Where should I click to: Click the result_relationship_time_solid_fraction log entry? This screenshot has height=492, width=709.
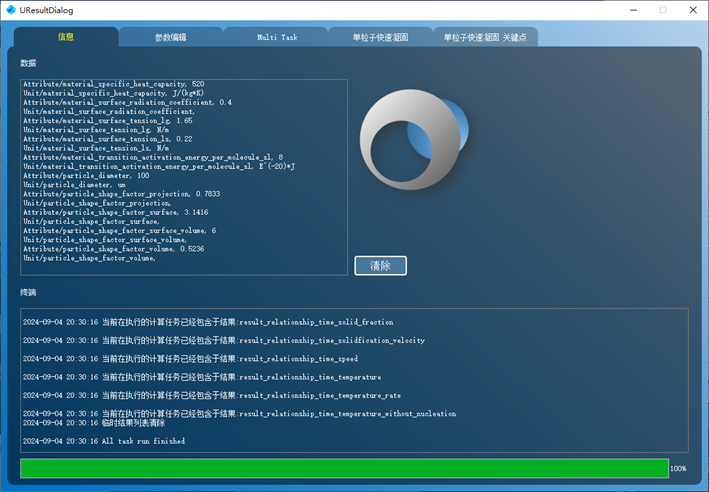click(208, 322)
